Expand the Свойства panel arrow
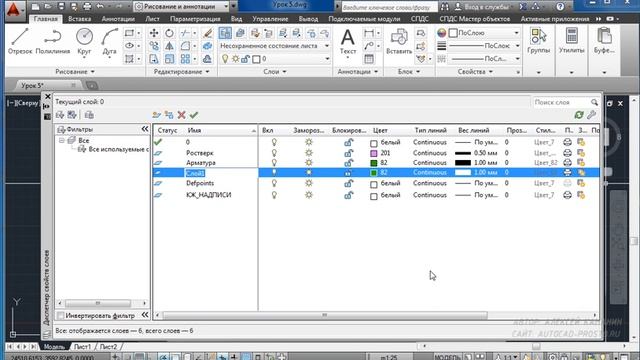The image size is (640, 360). click(491, 72)
